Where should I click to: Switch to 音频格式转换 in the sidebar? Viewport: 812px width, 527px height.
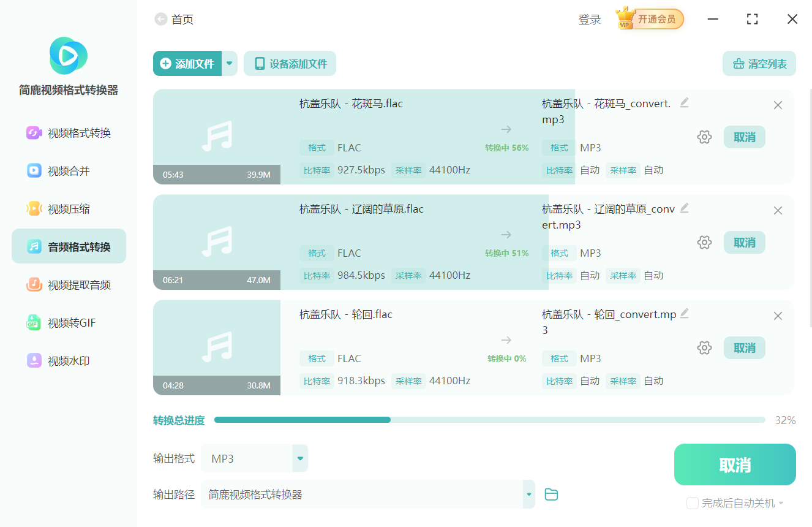coord(68,246)
